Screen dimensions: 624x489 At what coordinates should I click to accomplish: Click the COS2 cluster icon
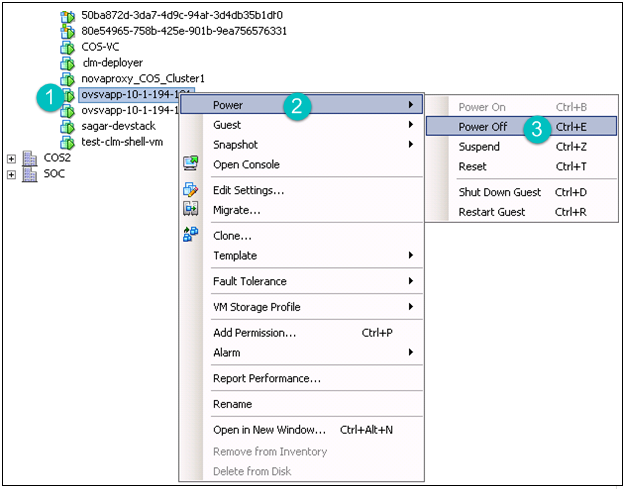(x=29, y=158)
